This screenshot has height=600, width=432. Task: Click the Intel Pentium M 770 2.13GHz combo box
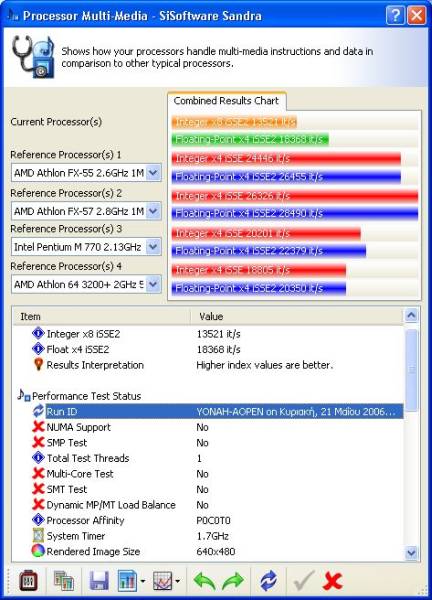[x=86, y=247]
